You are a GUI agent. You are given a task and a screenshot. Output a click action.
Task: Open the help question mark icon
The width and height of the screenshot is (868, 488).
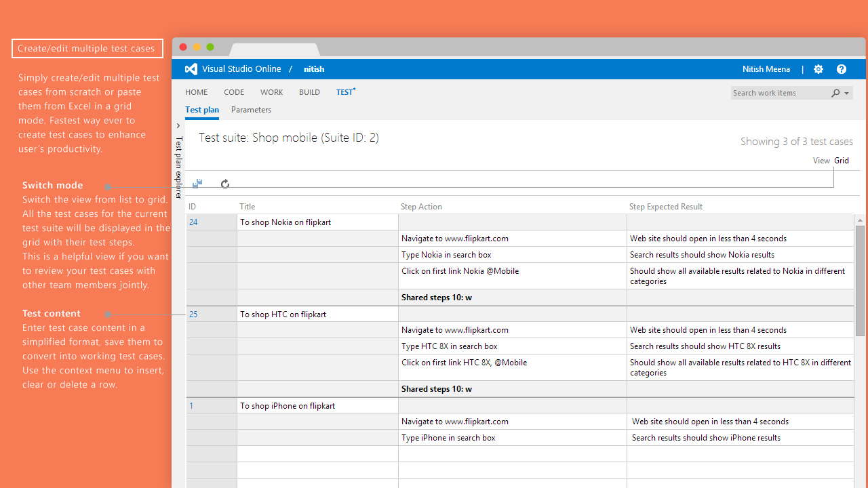pos(842,69)
